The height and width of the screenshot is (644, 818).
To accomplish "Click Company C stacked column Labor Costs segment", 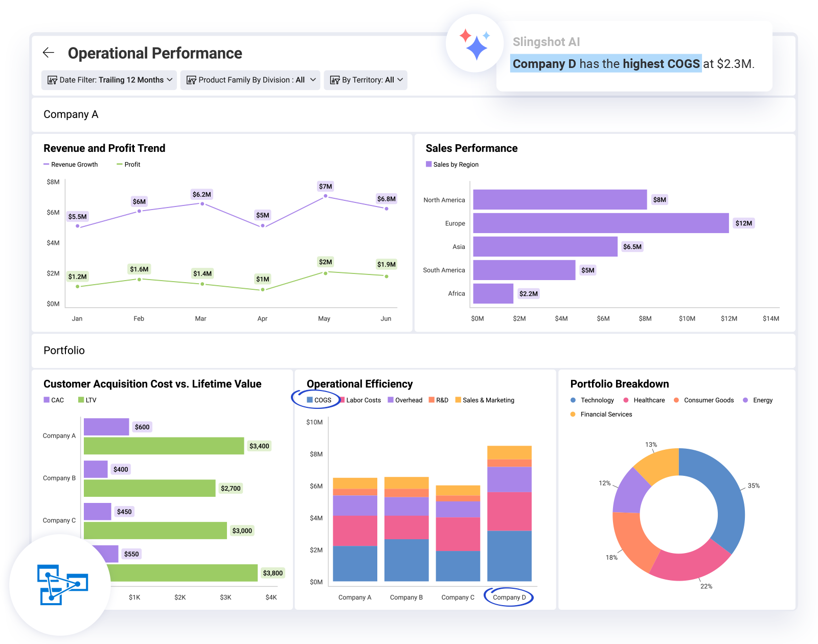I will tap(458, 534).
